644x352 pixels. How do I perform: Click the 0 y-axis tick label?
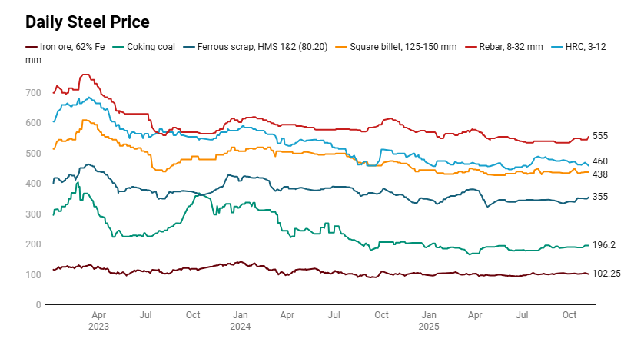click(x=38, y=305)
